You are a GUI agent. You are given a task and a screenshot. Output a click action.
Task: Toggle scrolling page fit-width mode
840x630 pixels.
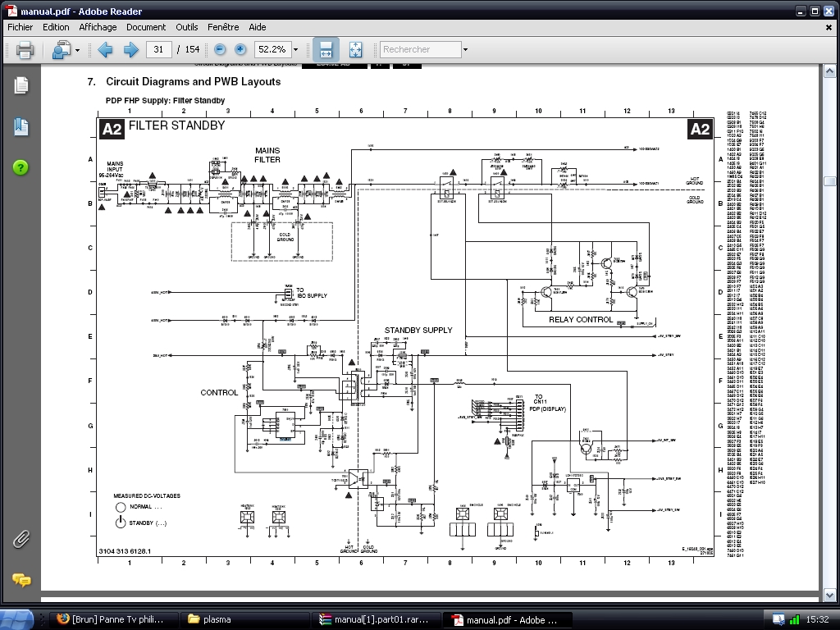coord(326,50)
